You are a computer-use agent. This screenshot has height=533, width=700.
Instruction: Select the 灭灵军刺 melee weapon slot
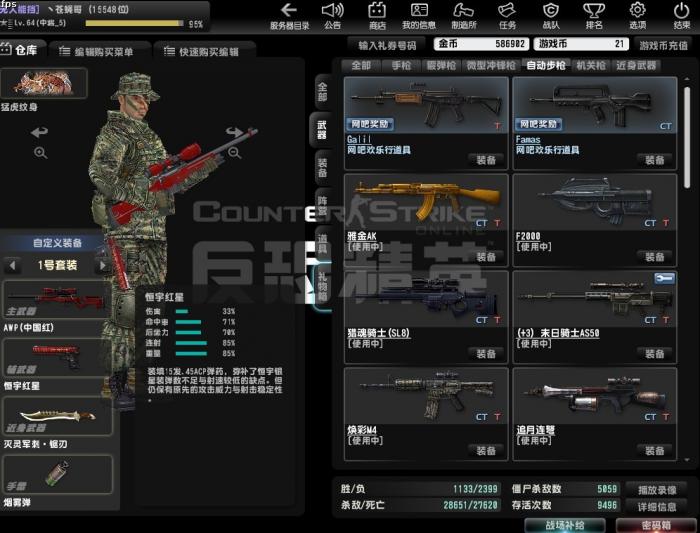[x=56, y=416]
